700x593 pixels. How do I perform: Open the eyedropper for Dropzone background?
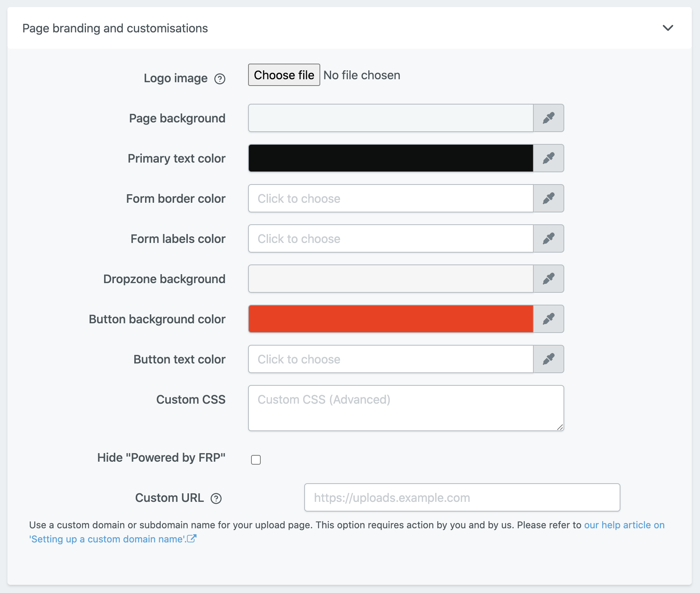(549, 279)
